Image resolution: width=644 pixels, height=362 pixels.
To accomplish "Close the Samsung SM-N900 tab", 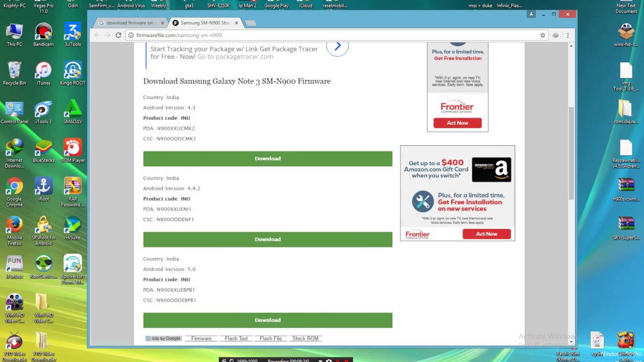I will [236, 23].
